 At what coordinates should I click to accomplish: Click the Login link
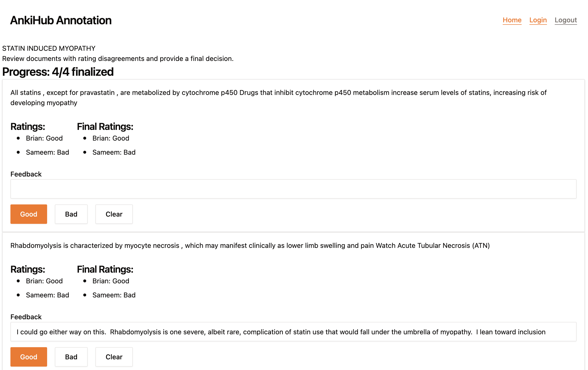click(538, 20)
